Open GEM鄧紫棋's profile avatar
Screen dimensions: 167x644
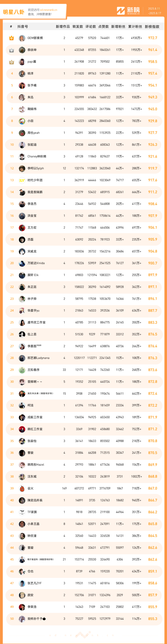(x=22, y=38)
